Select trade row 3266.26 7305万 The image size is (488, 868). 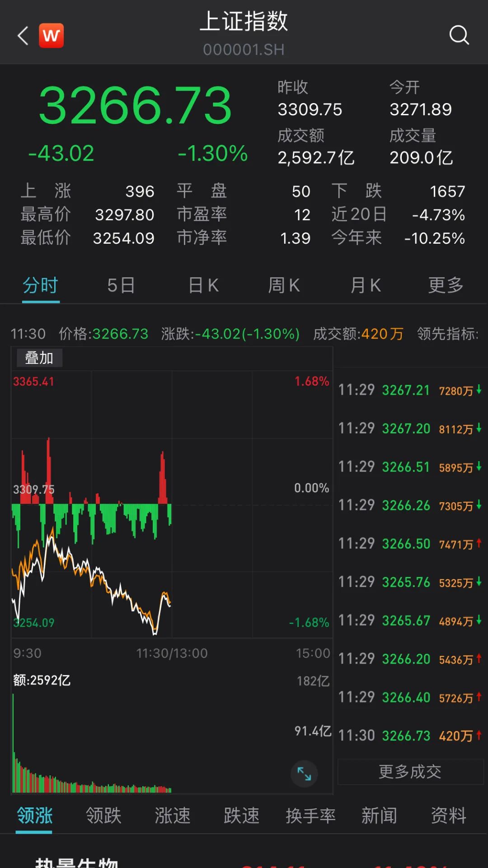tap(410, 505)
